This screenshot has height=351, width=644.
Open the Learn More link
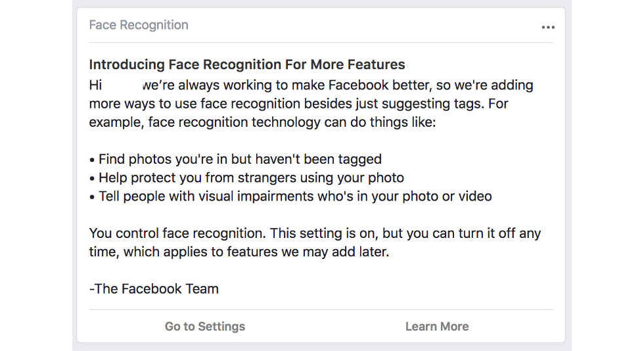[x=436, y=326]
